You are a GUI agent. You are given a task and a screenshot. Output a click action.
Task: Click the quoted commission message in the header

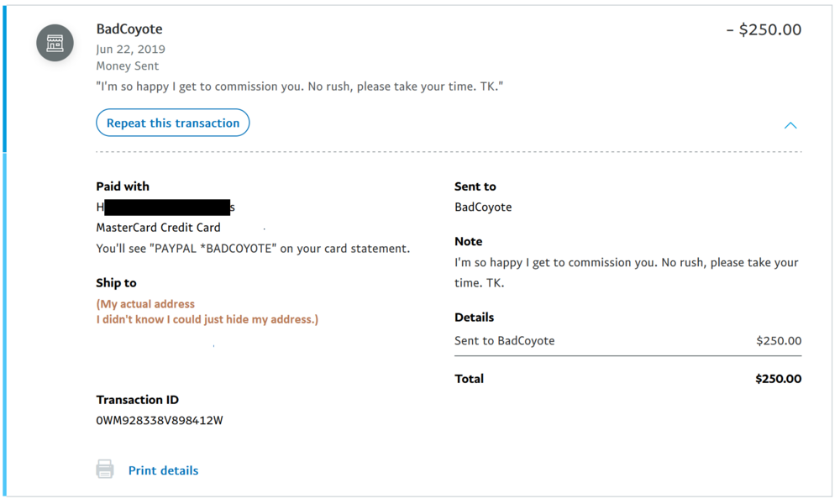[300, 87]
